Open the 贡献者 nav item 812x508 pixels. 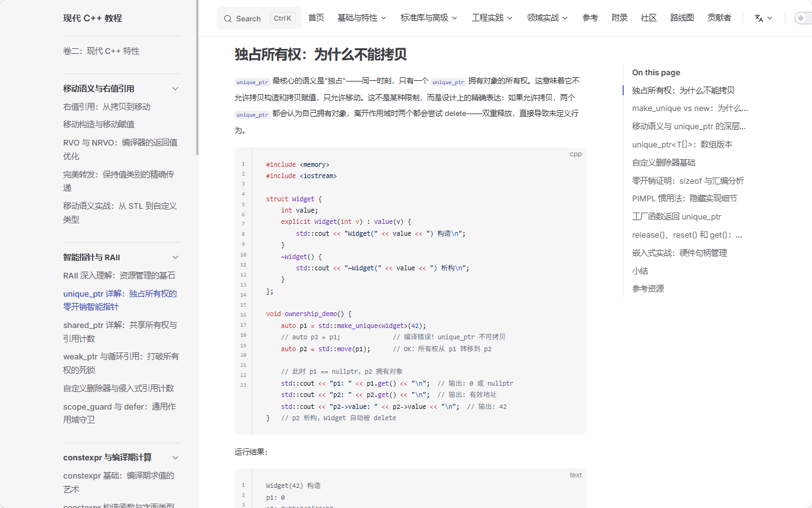(x=719, y=18)
